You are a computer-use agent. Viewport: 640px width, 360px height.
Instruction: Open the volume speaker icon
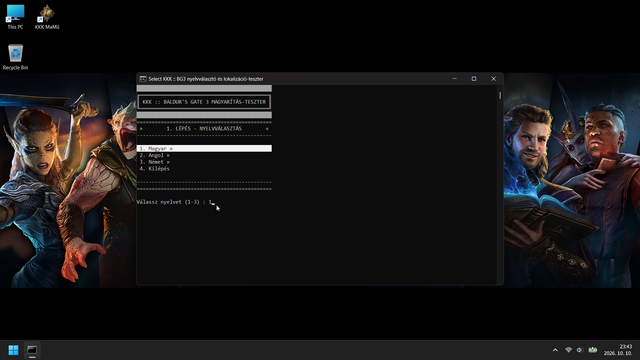point(580,350)
